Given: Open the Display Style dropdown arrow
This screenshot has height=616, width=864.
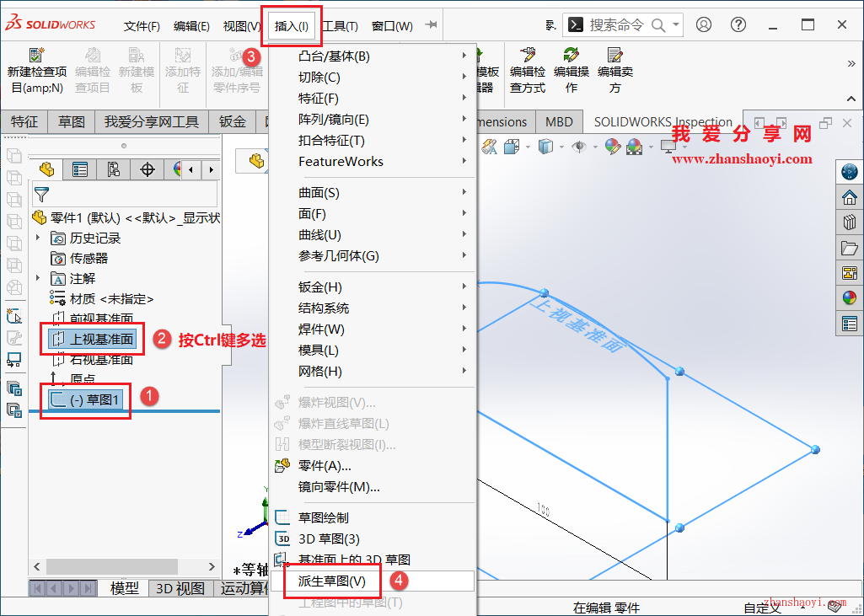Looking at the screenshot, I should 561,147.
